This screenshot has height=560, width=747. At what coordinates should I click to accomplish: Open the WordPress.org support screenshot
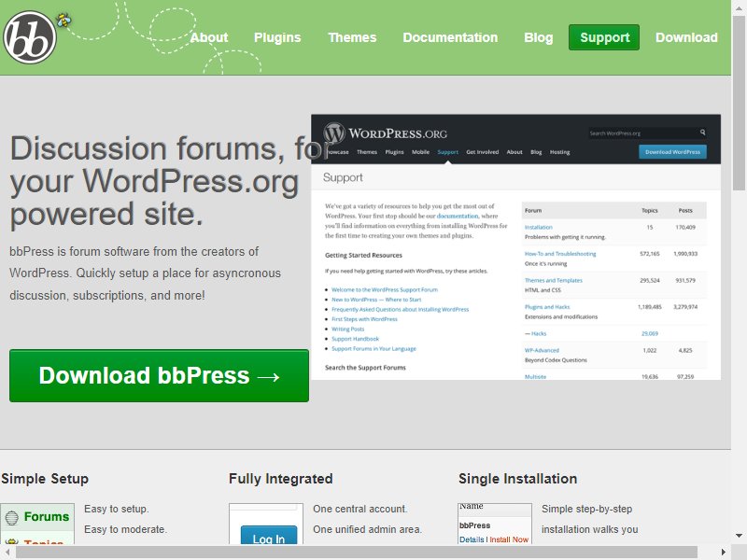pyautogui.click(x=515, y=247)
